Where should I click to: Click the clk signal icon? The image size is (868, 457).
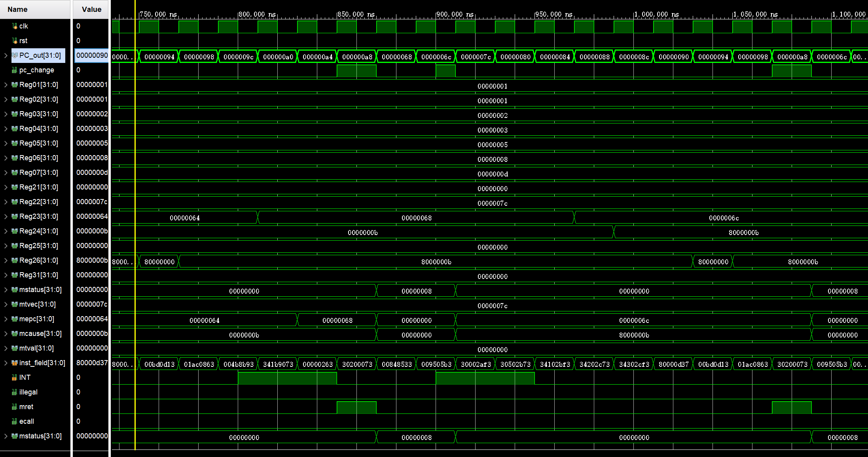[x=15, y=26]
